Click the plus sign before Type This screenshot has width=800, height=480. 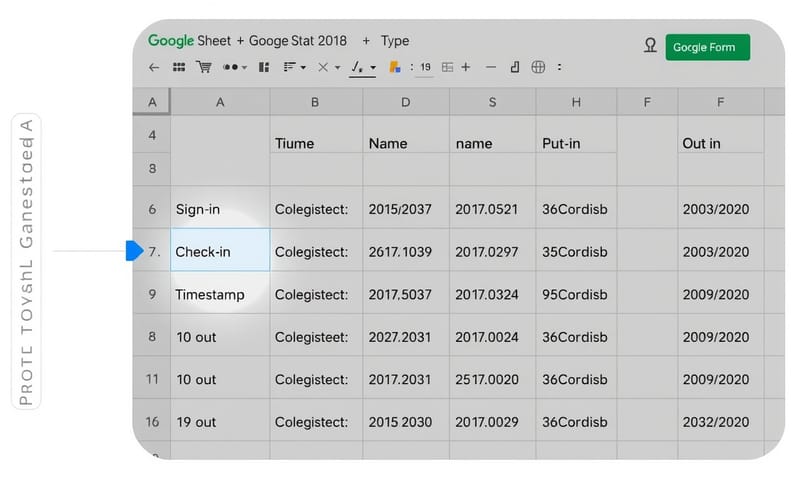(366, 41)
